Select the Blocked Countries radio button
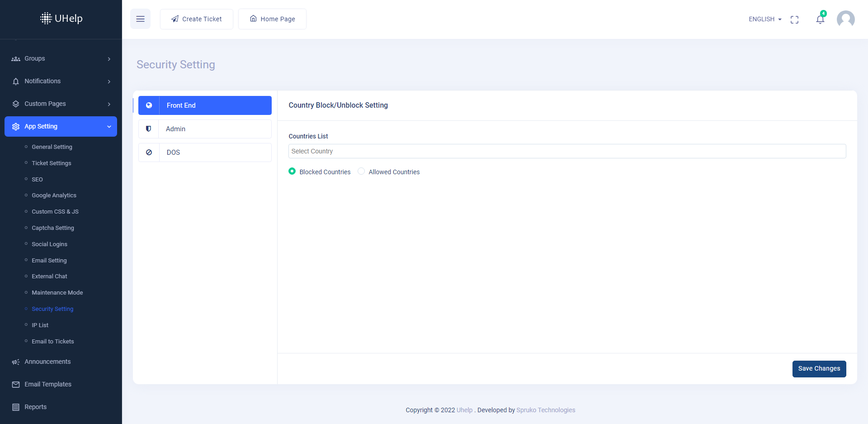The height and width of the screenshot is (424, 868). pyautogui.click(x=292, y=172)
